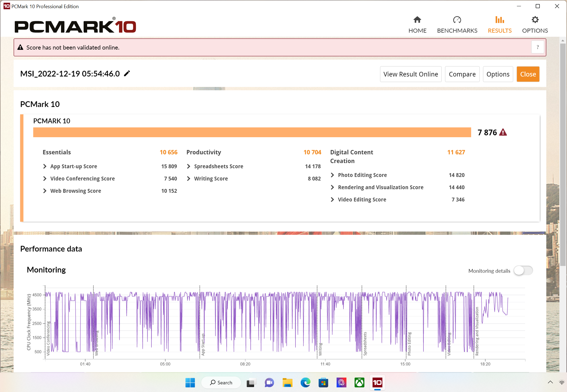Click the validation warning triangle in banner
This screenshot has height=392, width=567.
pyautogui.click(x=20, y=47)
